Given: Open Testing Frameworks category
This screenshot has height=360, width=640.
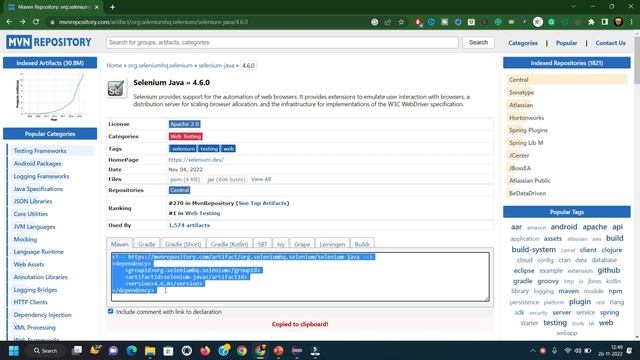Looking at the screenshot, I should click(40, 151).
